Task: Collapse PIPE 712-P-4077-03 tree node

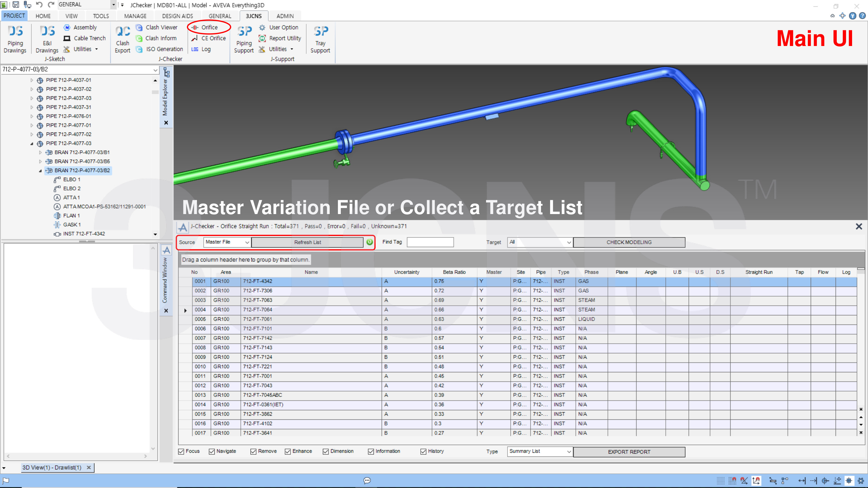Action: pos(32,143)
